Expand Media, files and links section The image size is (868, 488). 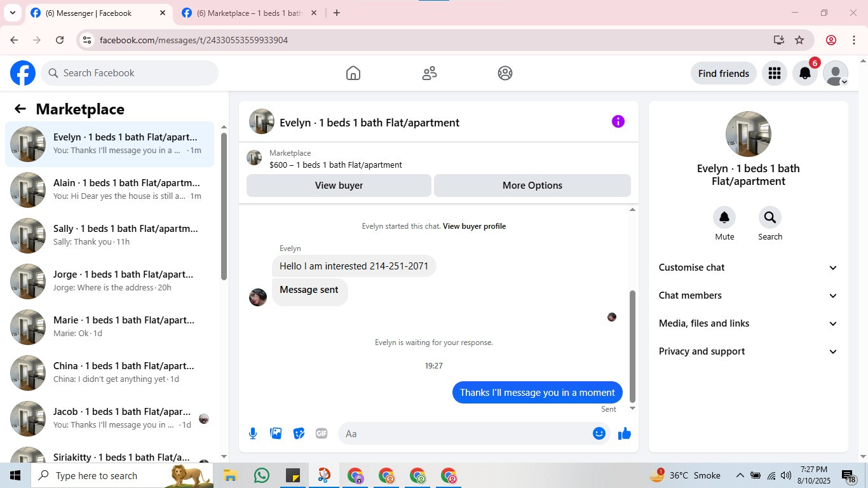tap(749, 323)
